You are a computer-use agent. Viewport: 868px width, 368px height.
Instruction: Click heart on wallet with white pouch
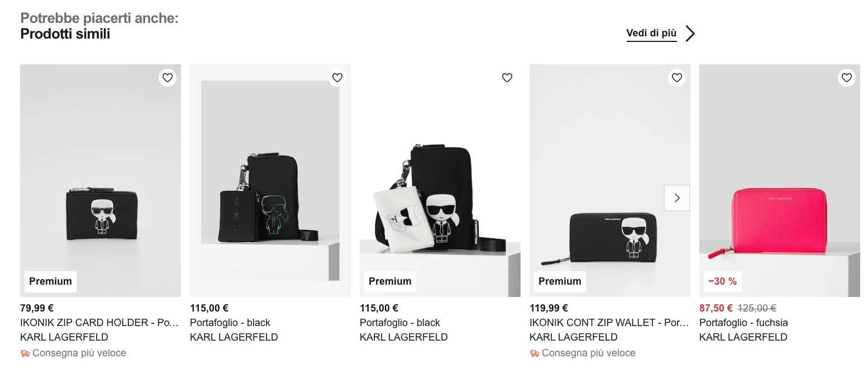coord(507,78)
